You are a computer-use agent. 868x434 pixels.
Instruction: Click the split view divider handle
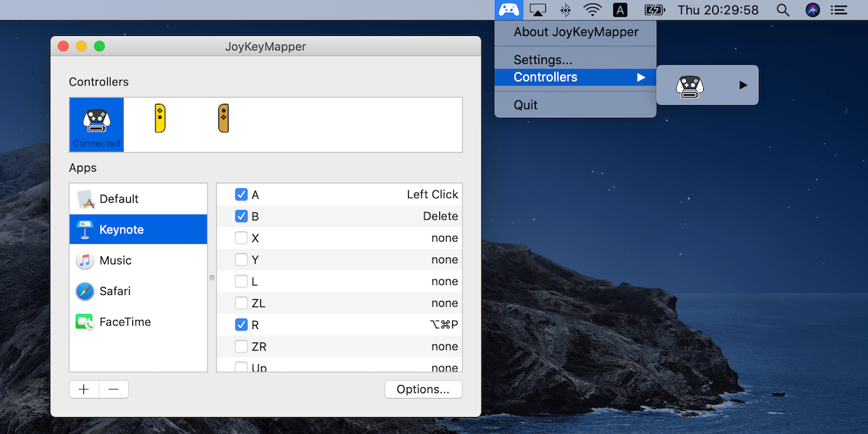212,277
